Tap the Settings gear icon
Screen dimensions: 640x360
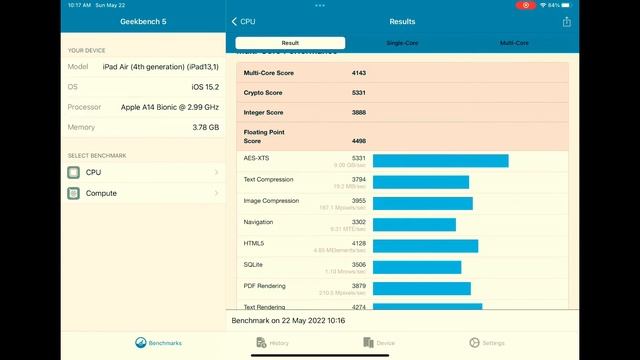(474, 342)
